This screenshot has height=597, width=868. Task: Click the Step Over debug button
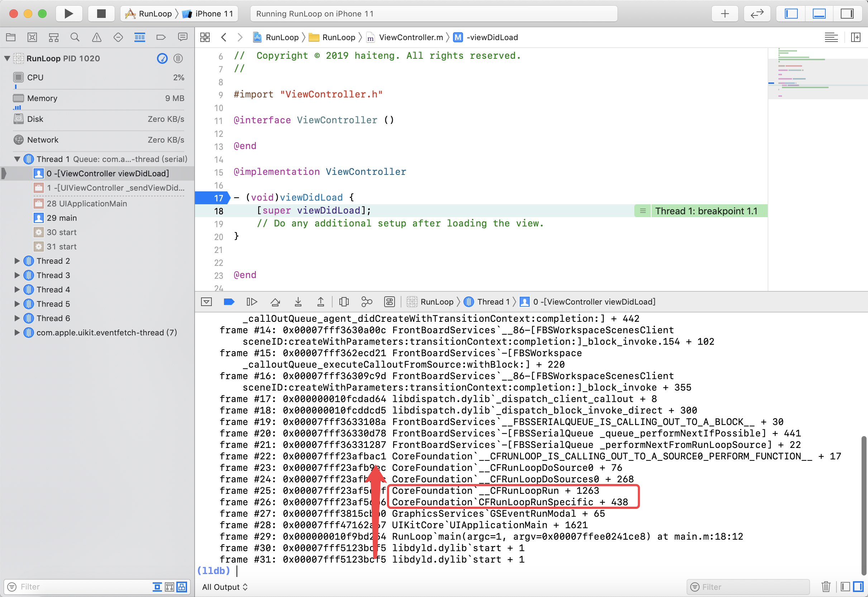pos(275,302)
